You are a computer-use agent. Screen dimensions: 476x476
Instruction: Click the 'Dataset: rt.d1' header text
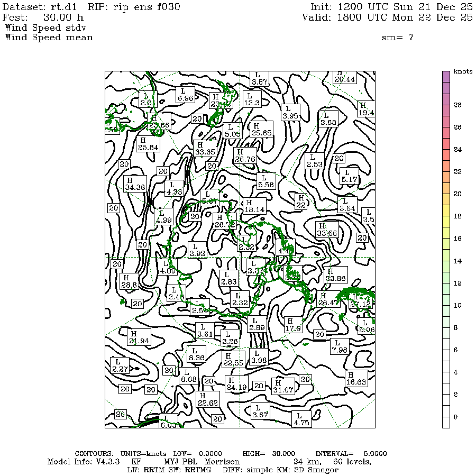pos(40,7)
